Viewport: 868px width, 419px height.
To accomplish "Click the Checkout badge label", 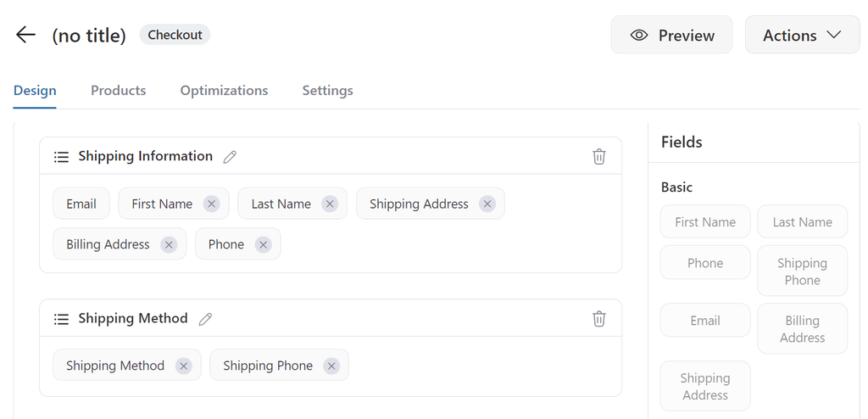I will 175,35.
